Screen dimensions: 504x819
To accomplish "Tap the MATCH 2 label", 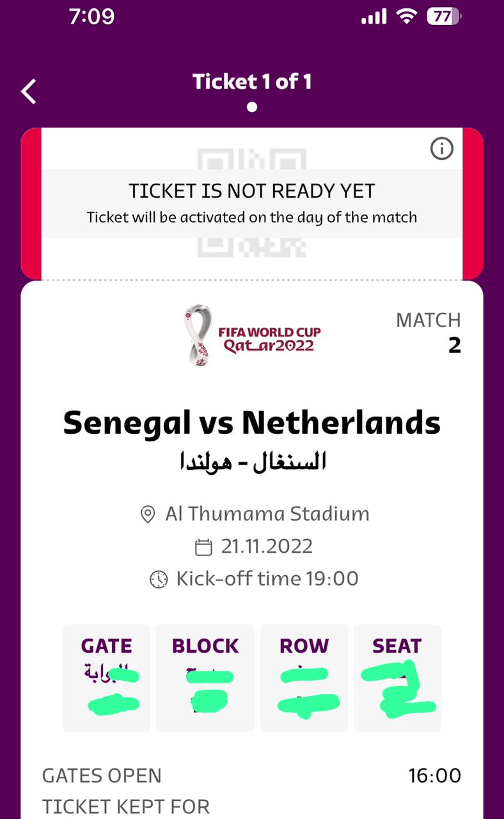I will click(x=429, y=333).
